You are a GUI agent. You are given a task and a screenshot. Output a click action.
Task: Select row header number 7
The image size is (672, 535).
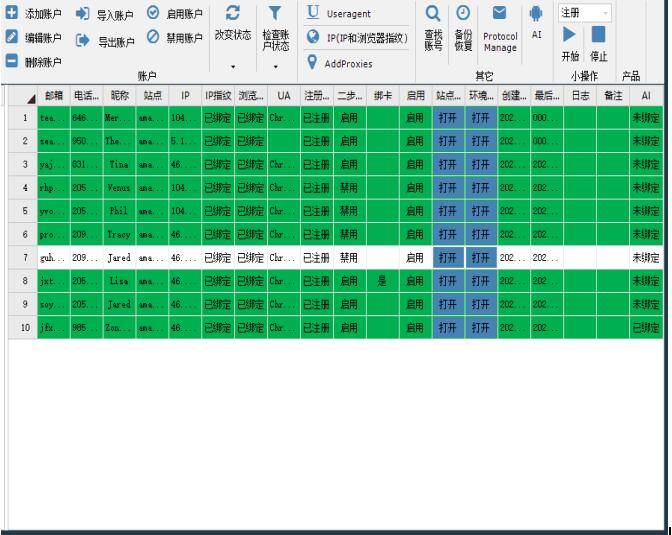point(23,258)
